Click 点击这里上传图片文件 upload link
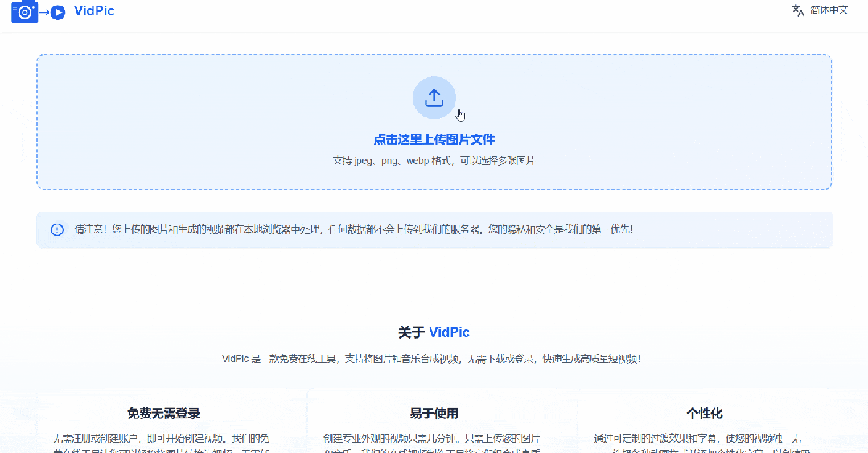The width and height of the screenshot is (868, 453). point(434,139)
